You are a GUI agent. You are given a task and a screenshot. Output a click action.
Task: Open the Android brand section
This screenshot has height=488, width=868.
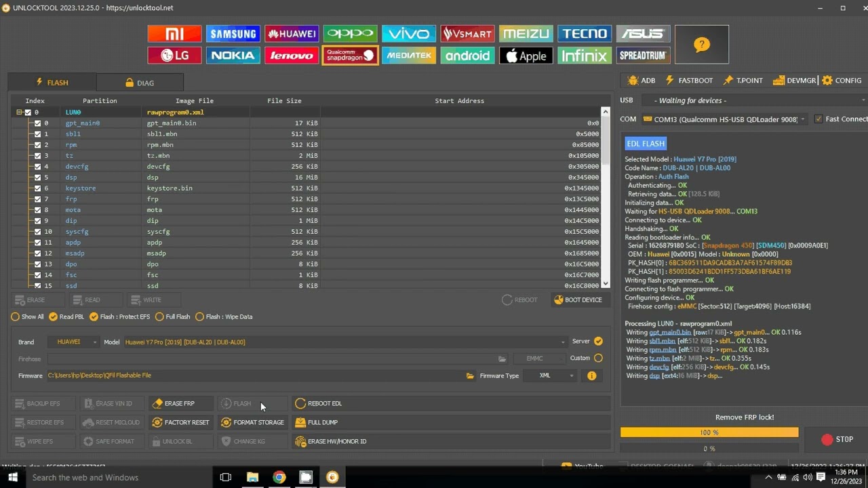467,56
